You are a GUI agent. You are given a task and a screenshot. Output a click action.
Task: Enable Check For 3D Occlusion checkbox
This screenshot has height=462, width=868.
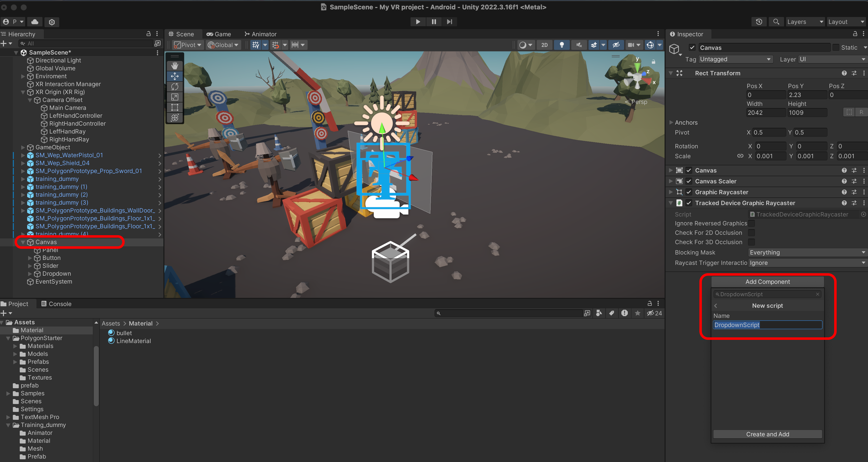pyautogui.click(x=751, y=242)
